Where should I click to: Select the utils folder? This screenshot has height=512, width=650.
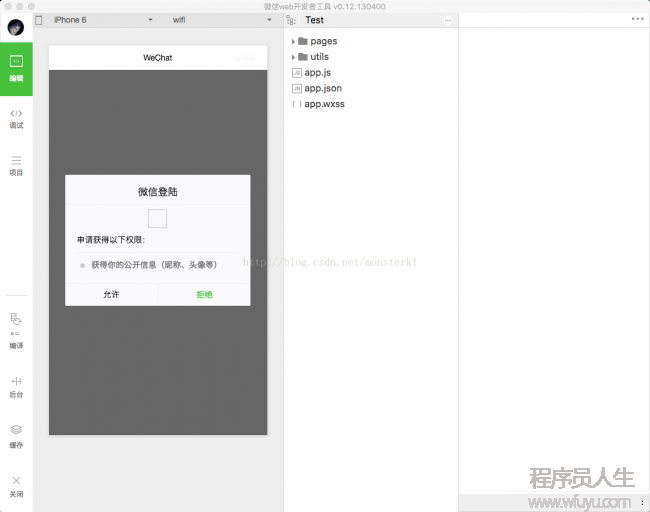[x=313, y=57]
